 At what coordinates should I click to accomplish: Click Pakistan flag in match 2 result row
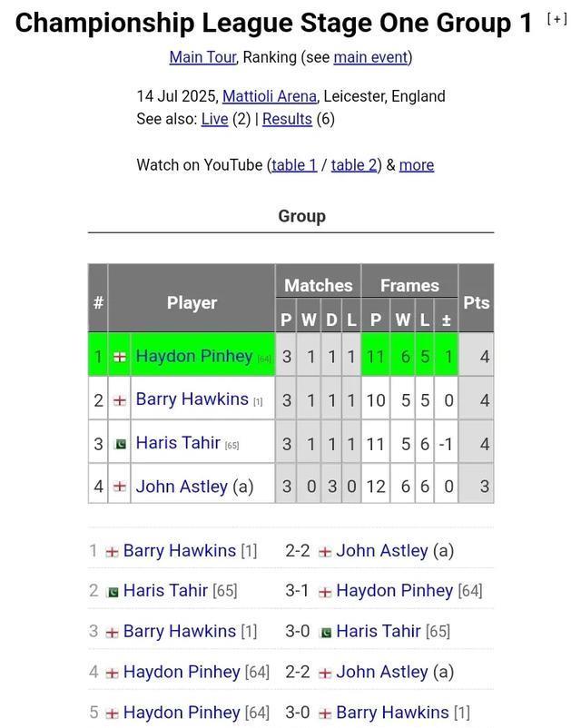113,592
